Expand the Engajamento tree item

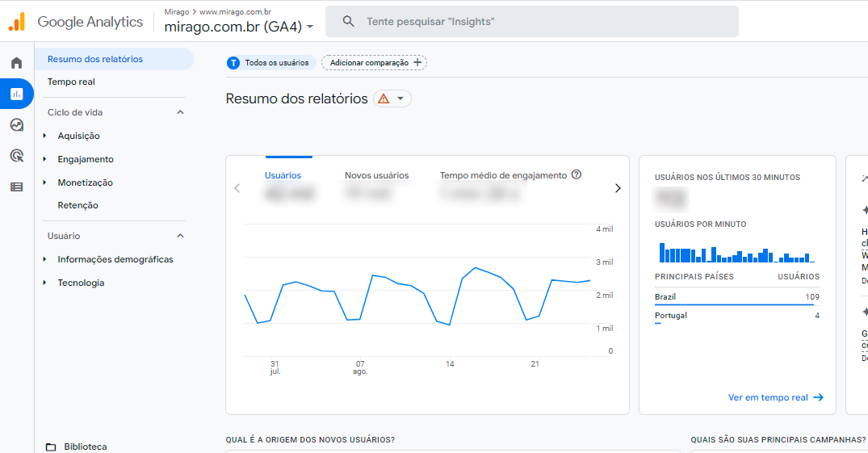coord(45,159)
